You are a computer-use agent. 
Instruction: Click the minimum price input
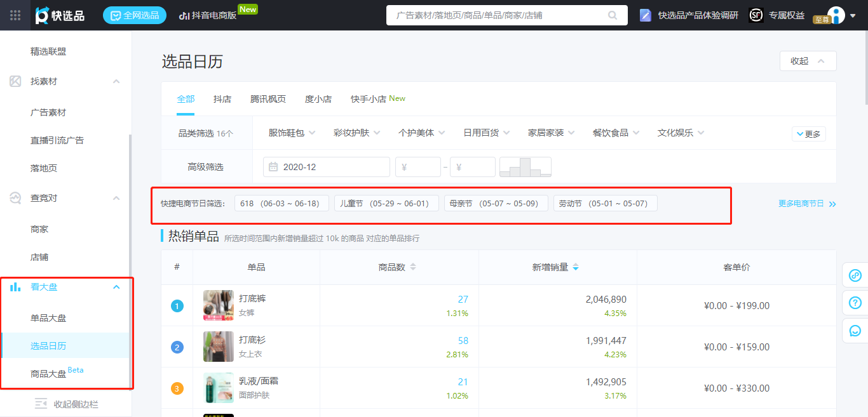coord(418,167)
